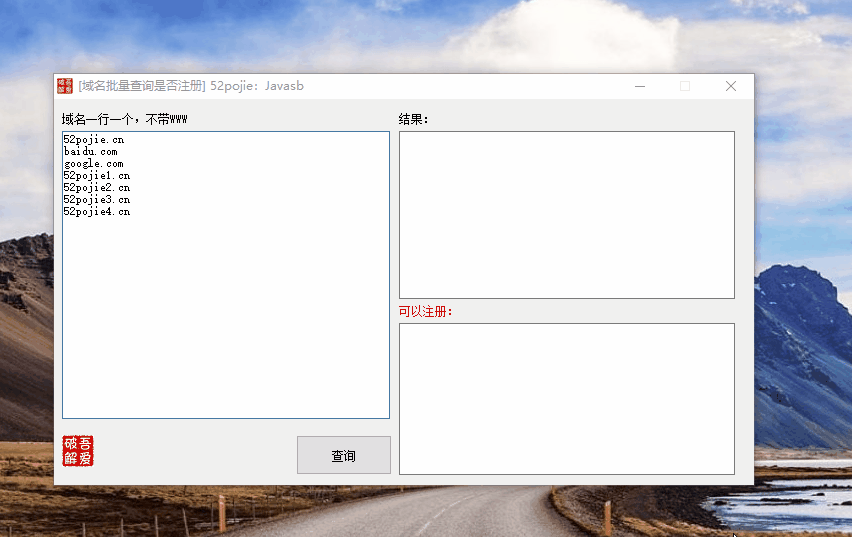This screenshot has height=537, width=852.
Task: Select the baidu.com line
Action: pos(90,152)
